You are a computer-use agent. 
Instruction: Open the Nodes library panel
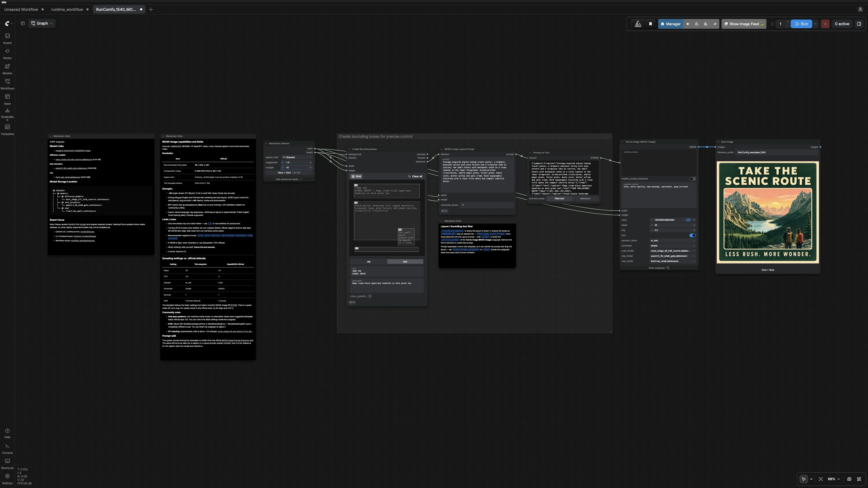[x=7, y=54]
